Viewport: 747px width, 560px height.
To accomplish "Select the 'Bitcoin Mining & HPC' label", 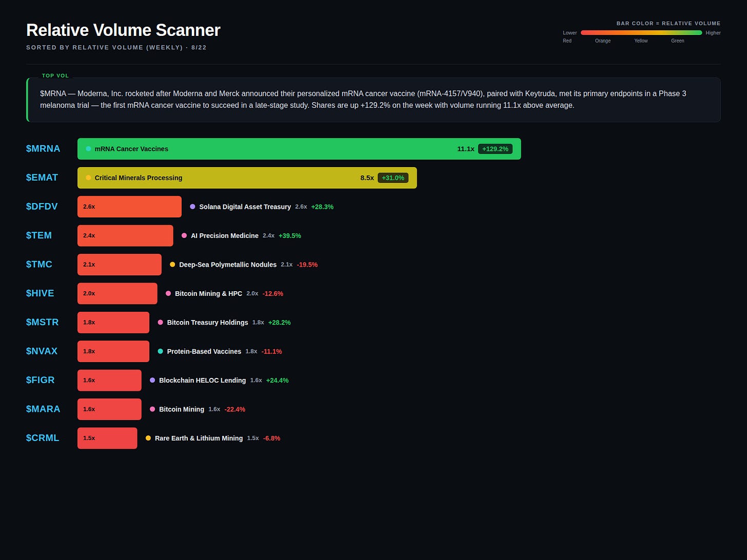I will (209, 293).
